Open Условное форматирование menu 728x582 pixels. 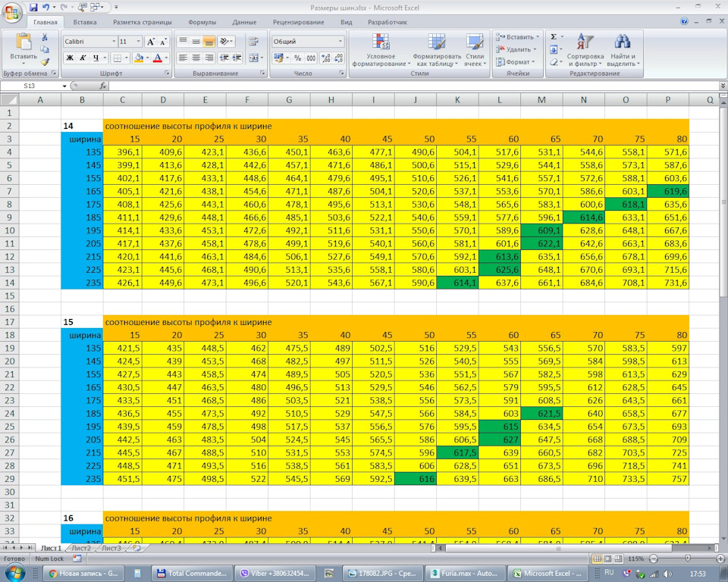point(381,50)
